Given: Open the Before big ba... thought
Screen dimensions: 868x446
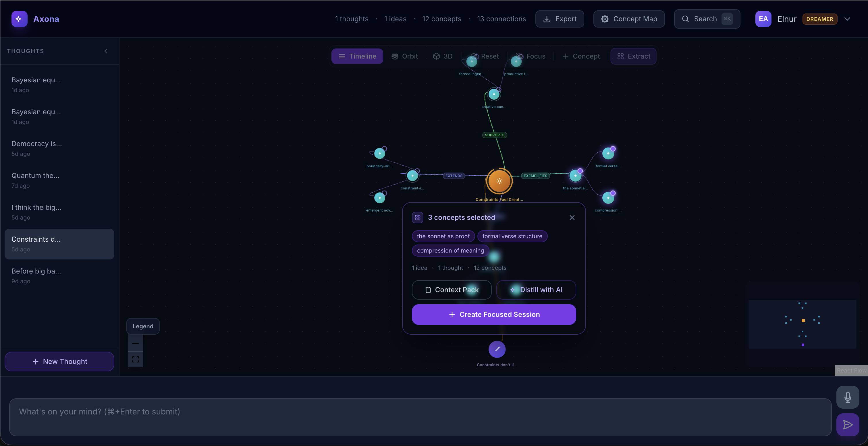Looking at the screenshot, I should (59, 276).
